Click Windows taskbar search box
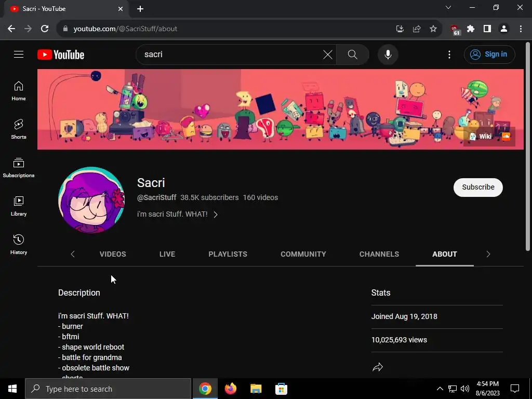The width and height of the screenshot is (532, 399). (x=108, y=389)
